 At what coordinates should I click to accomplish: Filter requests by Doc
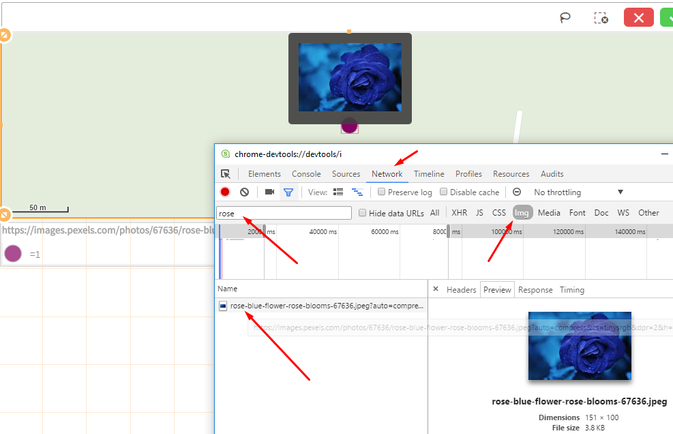tap(601, 212)
